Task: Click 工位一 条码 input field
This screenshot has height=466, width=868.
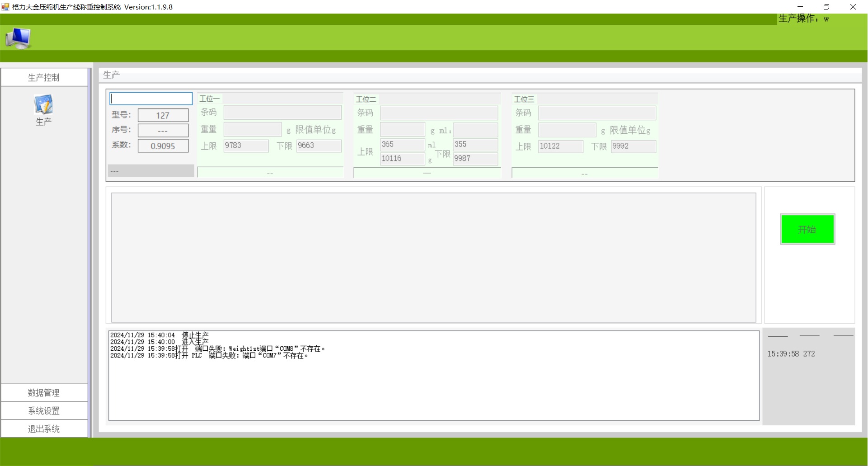Action: point(282,113)
